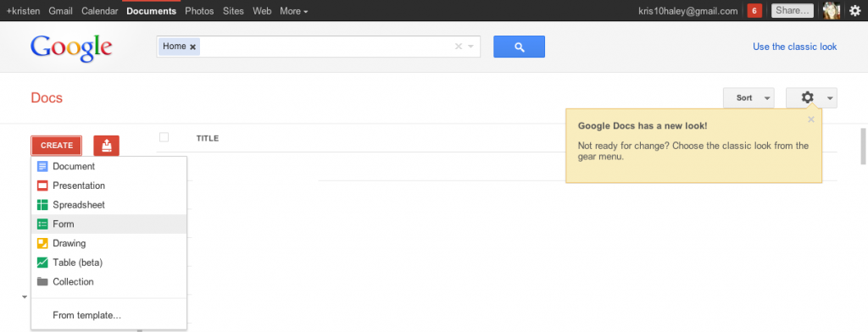The image size is (868, 332).
Task: Click the profile avatar picture
Action: [x=832, y=10]
